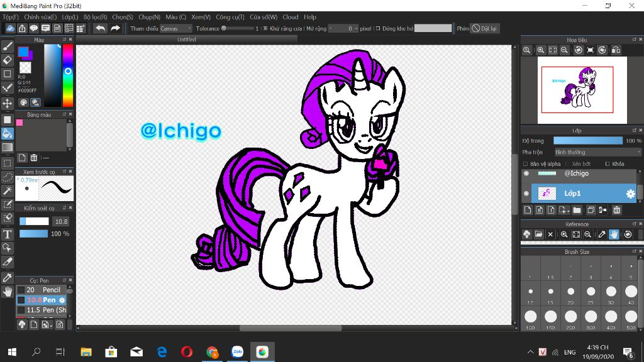The image size is (644, 362).
Task: Select the Magic Wand tool
Action: coord(8,190)
